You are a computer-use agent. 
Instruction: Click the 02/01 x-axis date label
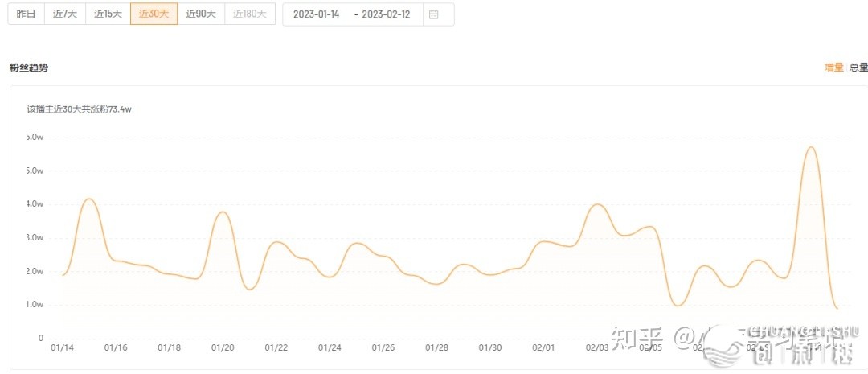[x=544, y=347]
